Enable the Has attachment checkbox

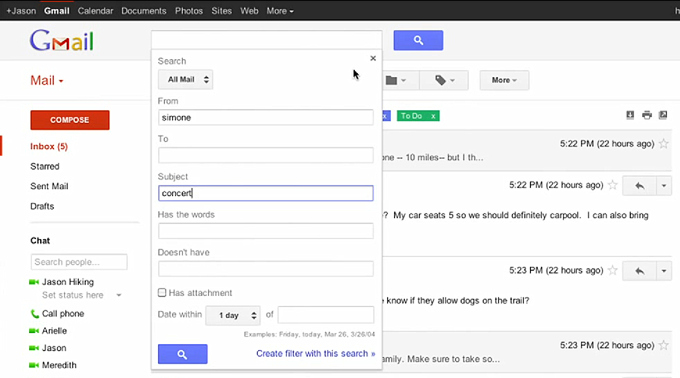point(162,293)
